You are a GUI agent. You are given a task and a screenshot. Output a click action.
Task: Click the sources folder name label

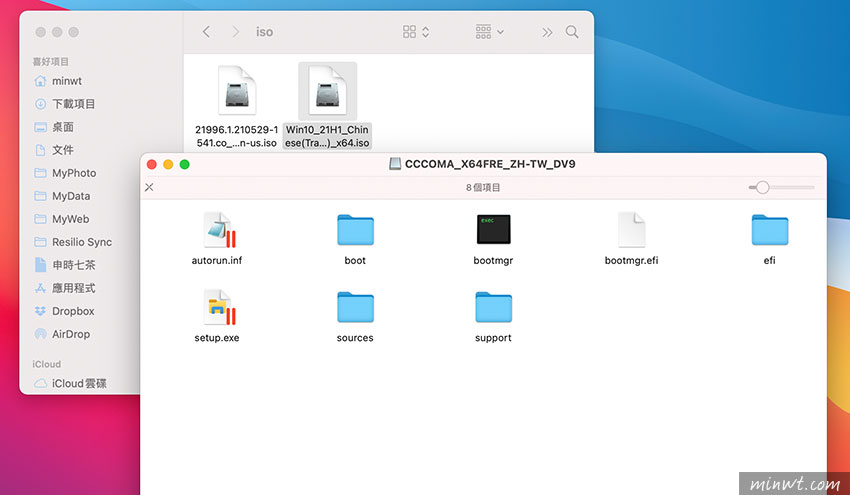pos(355,338)
